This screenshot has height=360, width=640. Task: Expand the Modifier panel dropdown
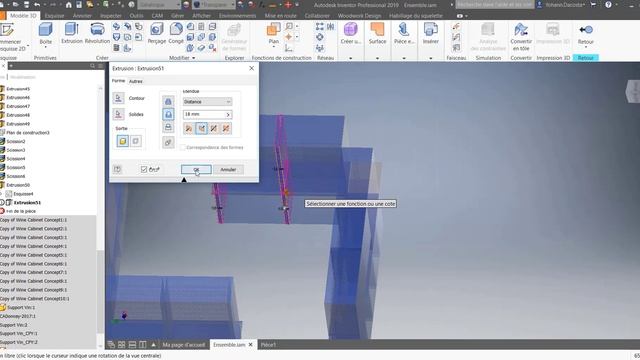tap(193, 58)
